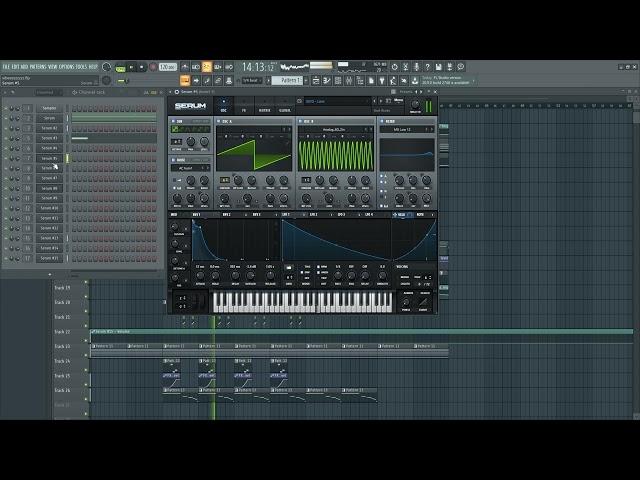Click the Record transport button
The image size is (640, 480).
[153, 67]
